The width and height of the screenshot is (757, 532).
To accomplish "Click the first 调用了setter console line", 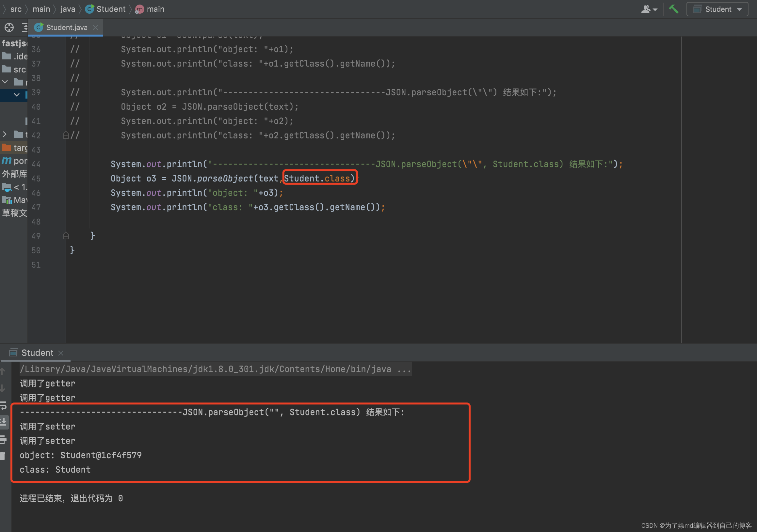I will [47, 427].
